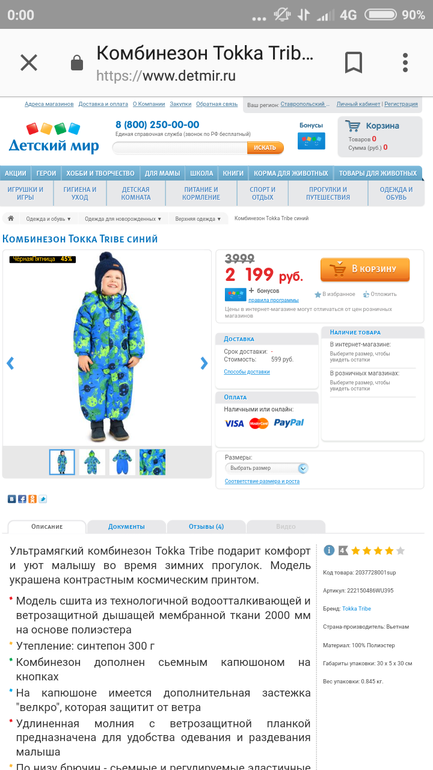Image resolution: width=433 pixels, height=770 pixels.
Task: Click the site search input field
Action: (180, 147)
